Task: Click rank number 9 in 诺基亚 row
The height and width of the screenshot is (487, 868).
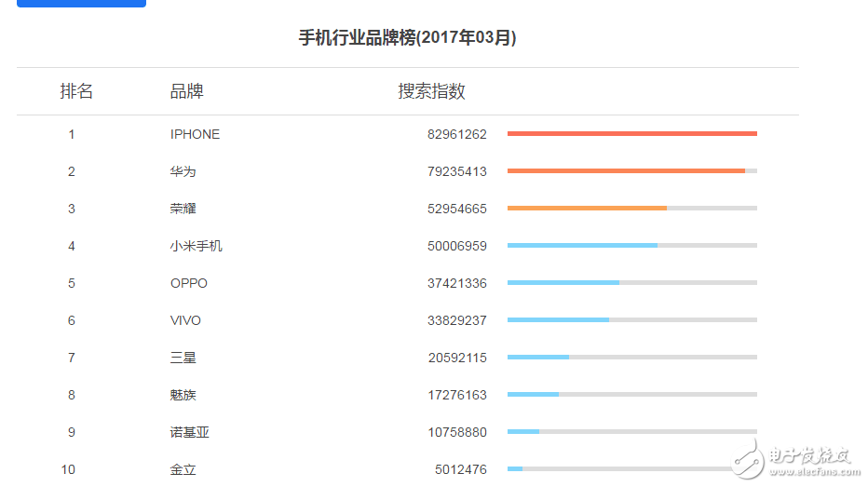Action: point(72,432)
